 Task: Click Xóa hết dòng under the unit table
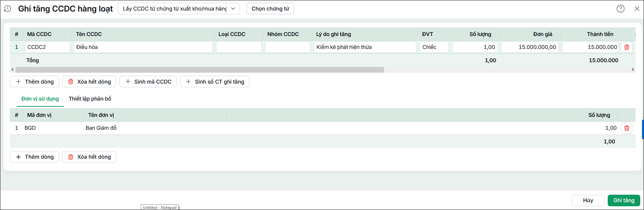(89, 157)
